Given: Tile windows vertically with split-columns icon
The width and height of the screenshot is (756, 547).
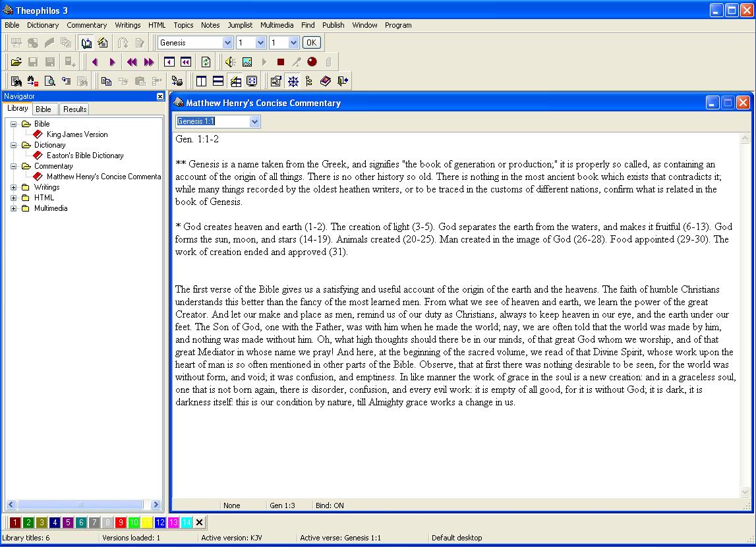Looking at the screenshot, I should click(202, 81).
